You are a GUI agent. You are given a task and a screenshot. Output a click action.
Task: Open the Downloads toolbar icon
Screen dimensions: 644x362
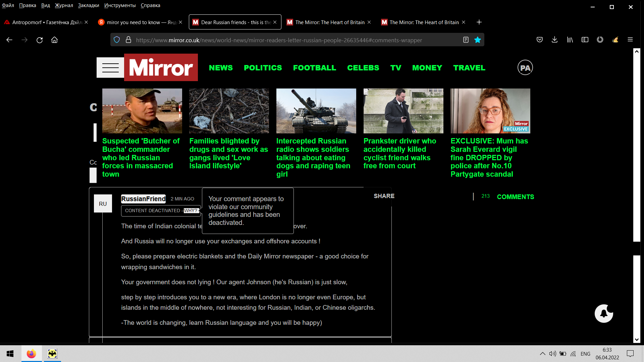(x=555, y=40)
